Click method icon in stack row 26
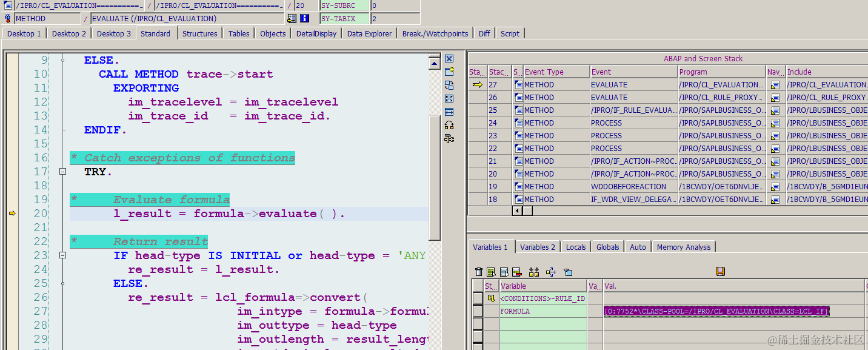 (518, 98)
